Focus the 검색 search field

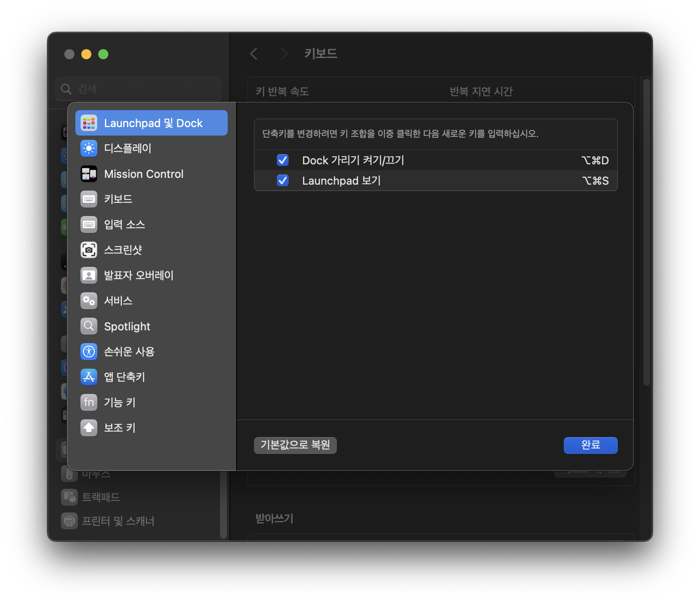[138, 89]
